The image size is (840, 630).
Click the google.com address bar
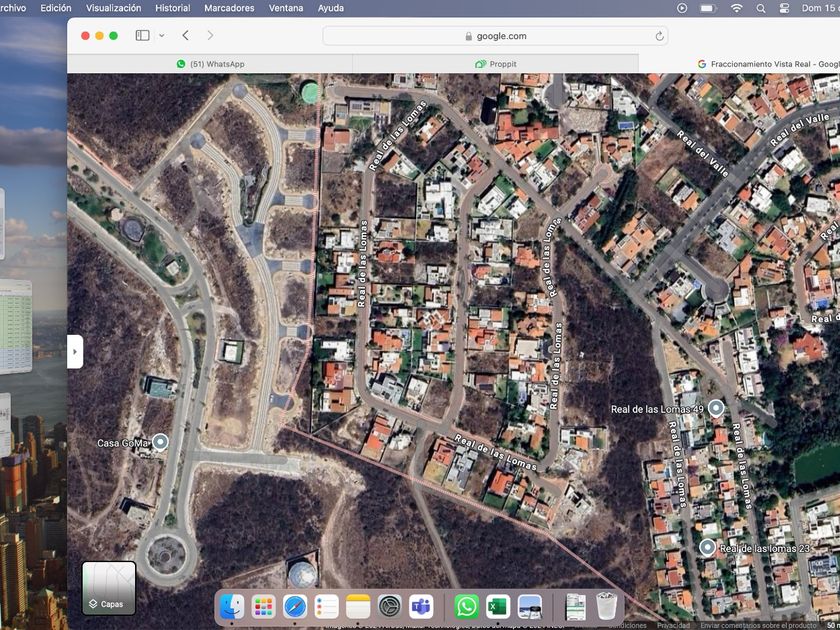[495, 36]
